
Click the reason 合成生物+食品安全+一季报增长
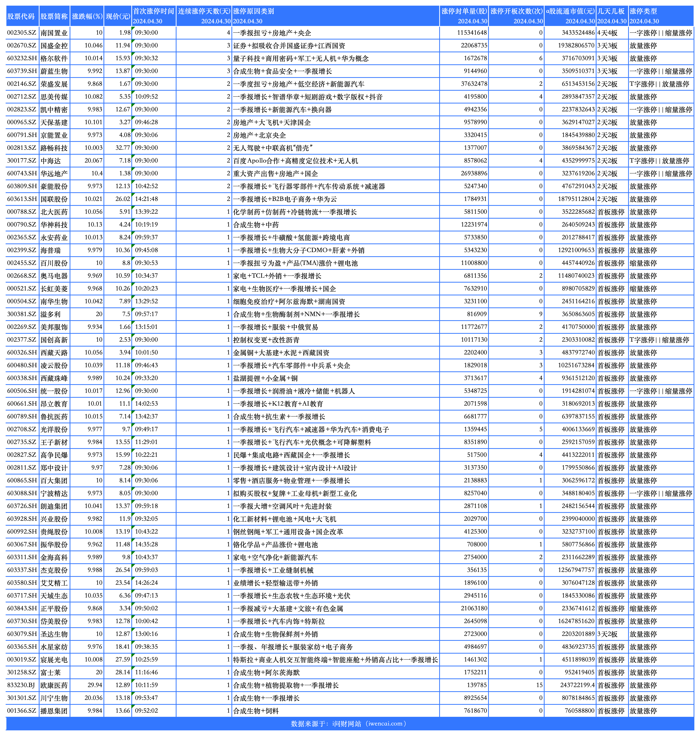[282, 71]
